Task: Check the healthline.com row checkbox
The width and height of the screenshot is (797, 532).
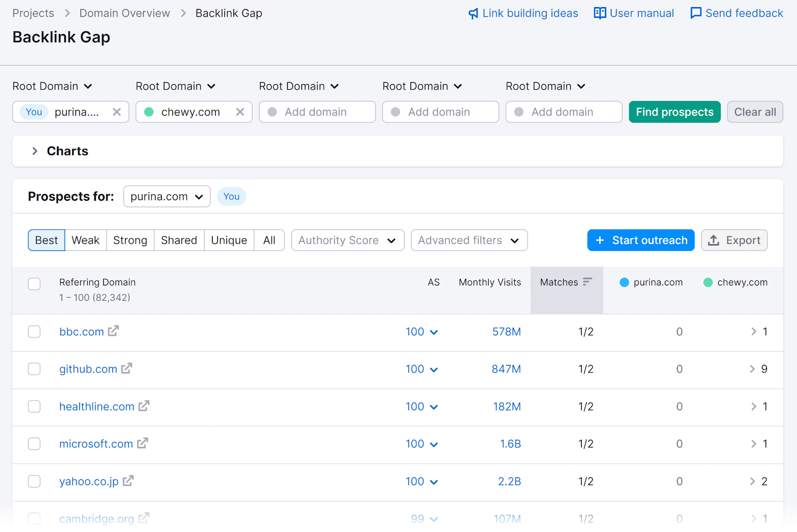Action: coord(34,406)
